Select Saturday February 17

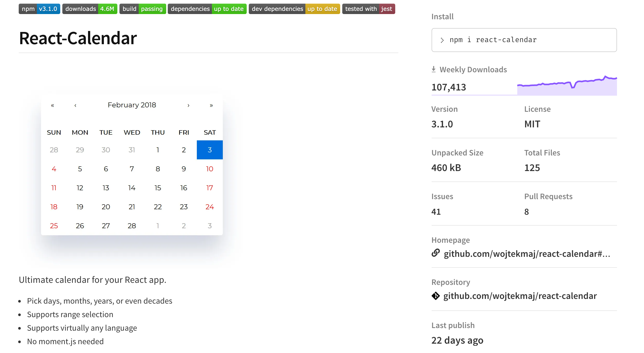coord(210,188)
